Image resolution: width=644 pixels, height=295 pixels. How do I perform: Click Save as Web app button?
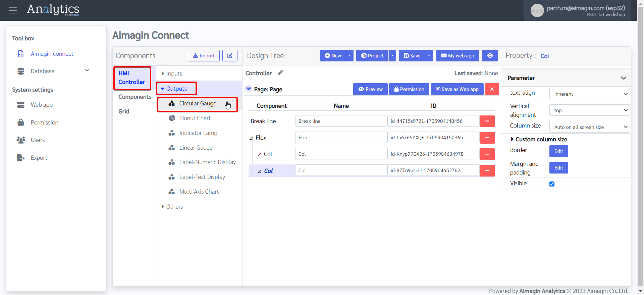(457, 89)
